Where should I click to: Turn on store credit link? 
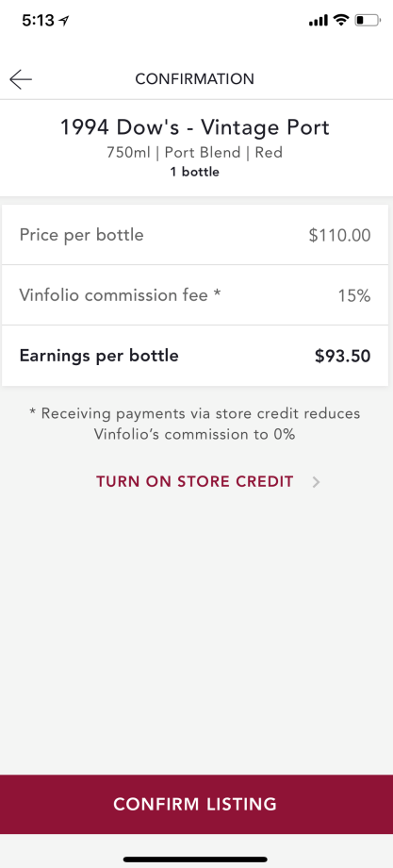point(194,481)
